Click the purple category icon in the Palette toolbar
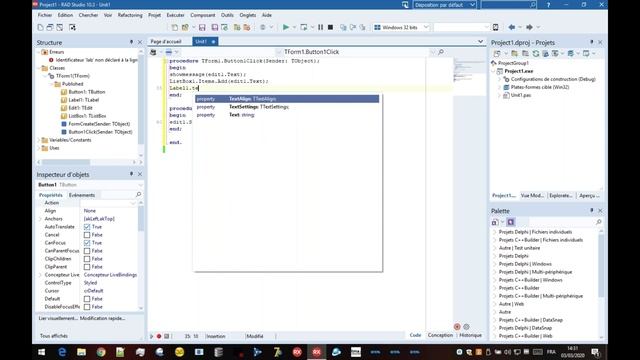The width and height of the screenshot is (640, 360). (511, 222)
